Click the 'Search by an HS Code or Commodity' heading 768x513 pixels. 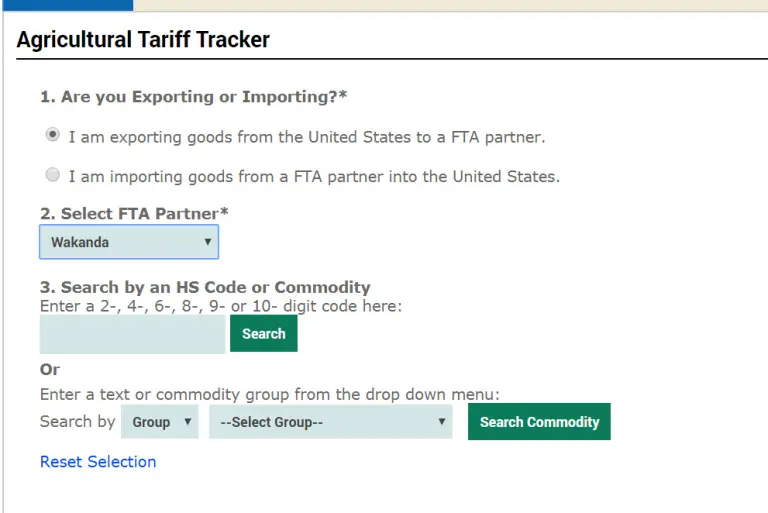[x=205, y=287]
